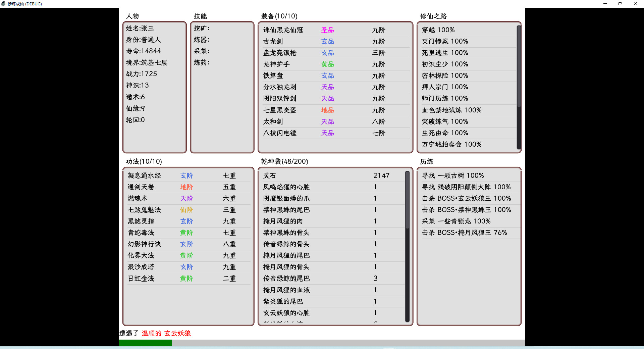Click 击杀 BOSS·玄云妖狼王 100% in 历练
Screen dimensions: 644x349
[466, 198]
